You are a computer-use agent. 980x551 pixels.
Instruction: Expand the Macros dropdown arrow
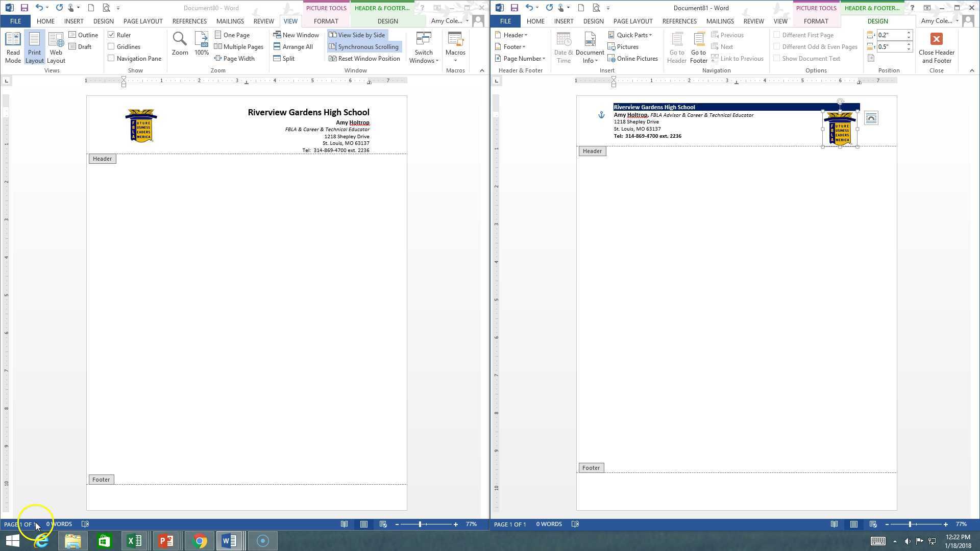pos(455,61)
